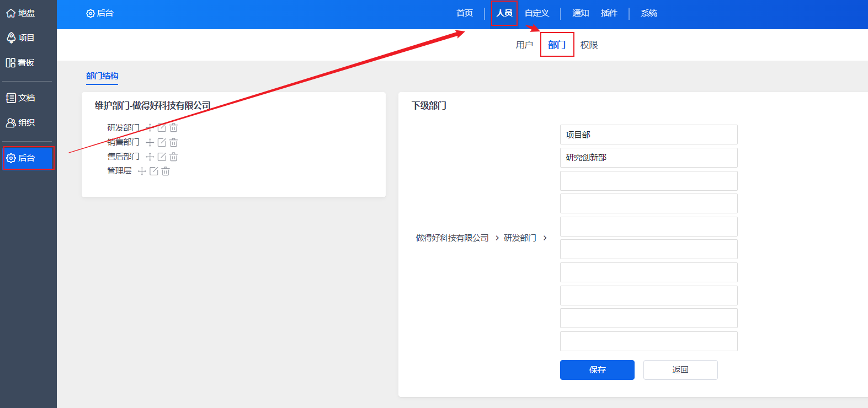
Task: Delete the 研发部门 department
Action: tap(173, 128)
